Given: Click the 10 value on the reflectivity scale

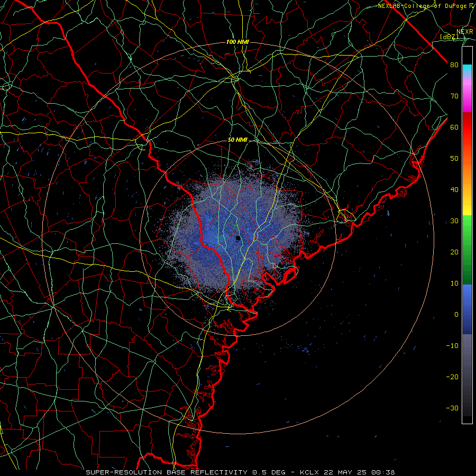Looking at the screenshot, I should click(454, 283).
